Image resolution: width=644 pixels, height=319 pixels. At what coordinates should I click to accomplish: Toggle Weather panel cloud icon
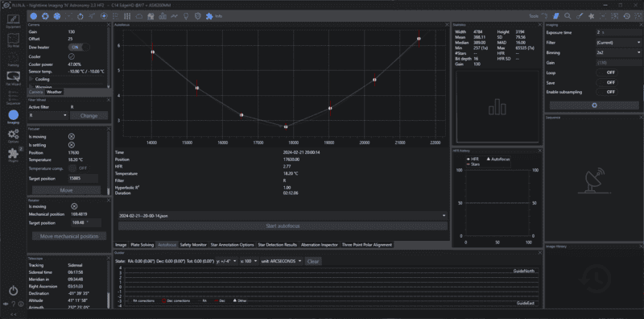(x=138, y=16)
